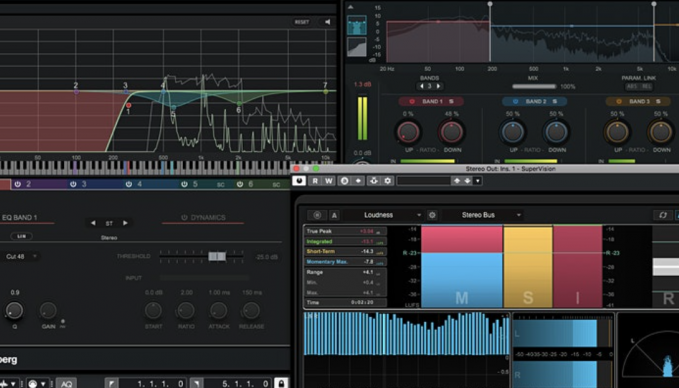Viewport: 679px width, 388px height.
Task: Toggle the AQ button in the bottom bar
Action: [x=66, y=384]
